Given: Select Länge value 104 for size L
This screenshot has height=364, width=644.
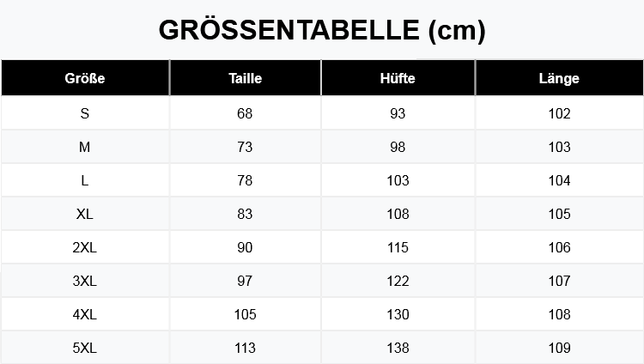Looking at the screenshot, I should [559, 180].
